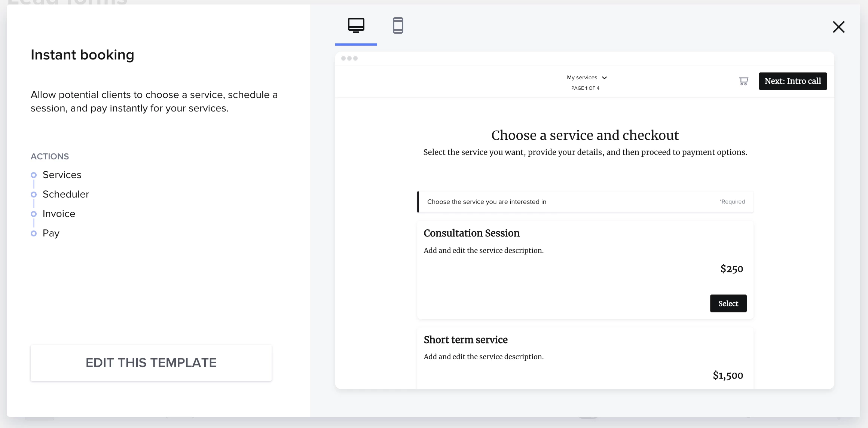Screen dimensions: 868x428
Task: Switch to mobile phone preview icon
Action: pyautogui.click(x=398, y=25)
